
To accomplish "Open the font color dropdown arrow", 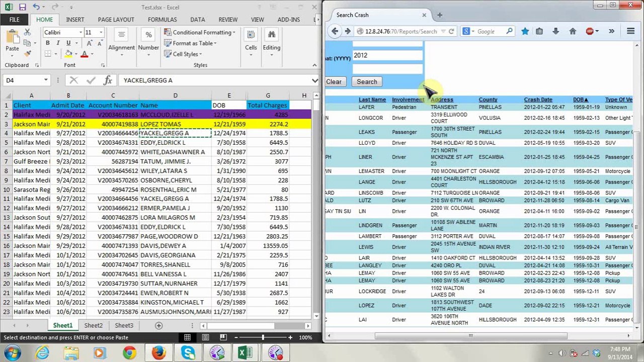I will point(92,54).
